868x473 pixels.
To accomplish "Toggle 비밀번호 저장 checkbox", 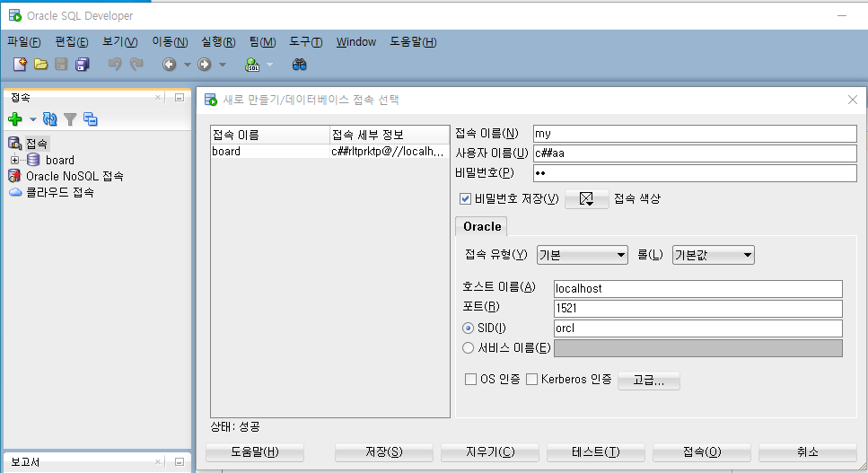I will (x=466, y=198).
